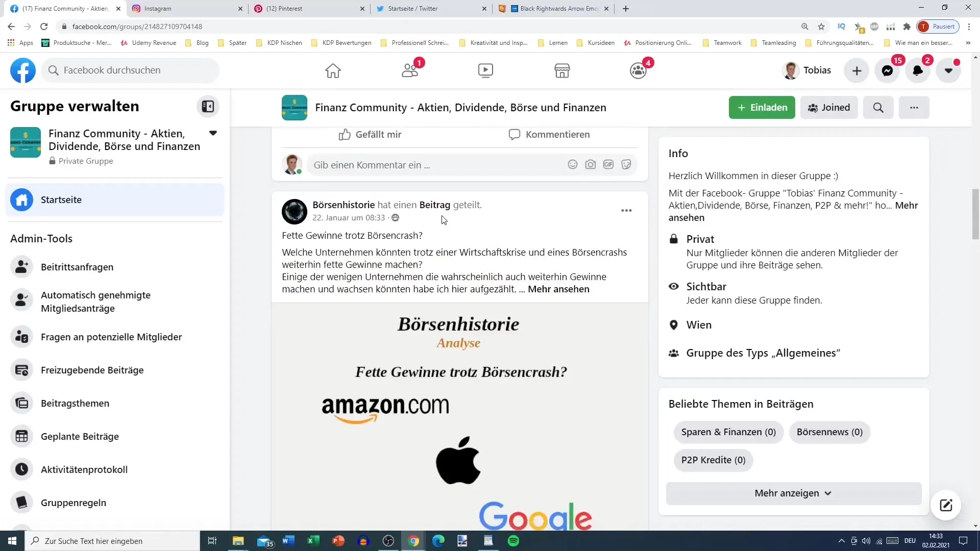Insert an emoji in the comment
Screen dimensions: 980x551
pos(573,164)
